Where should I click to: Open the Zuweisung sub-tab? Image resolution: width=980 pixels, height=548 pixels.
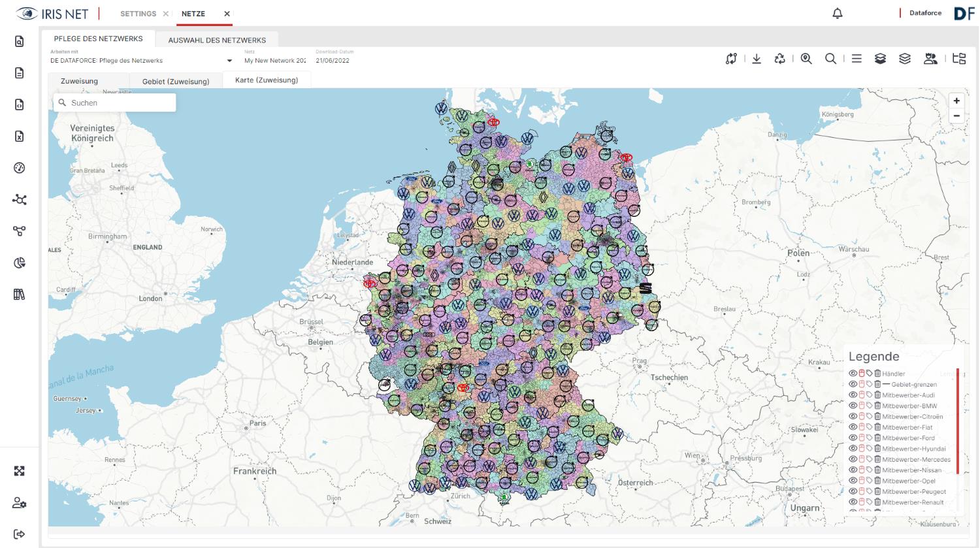[79, 81]
